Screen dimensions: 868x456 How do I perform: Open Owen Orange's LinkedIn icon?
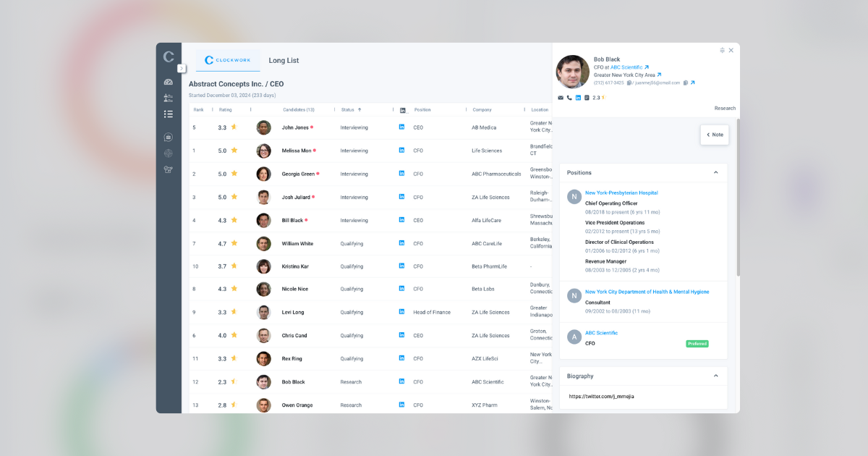pos(401,405)
